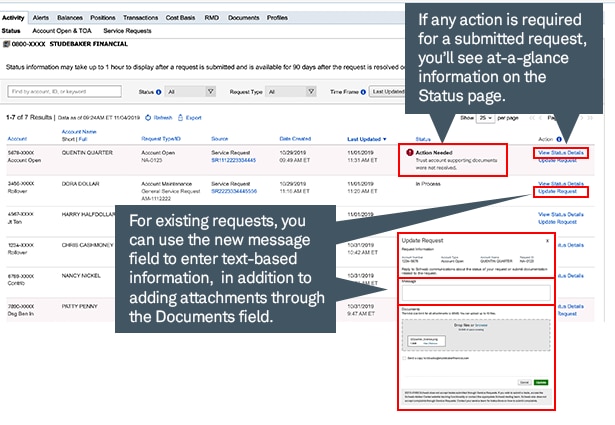Select the Cost Basis tab
The width and height of the screenshot is (615, 425).
pyautogui.click(x=180, y=18)
